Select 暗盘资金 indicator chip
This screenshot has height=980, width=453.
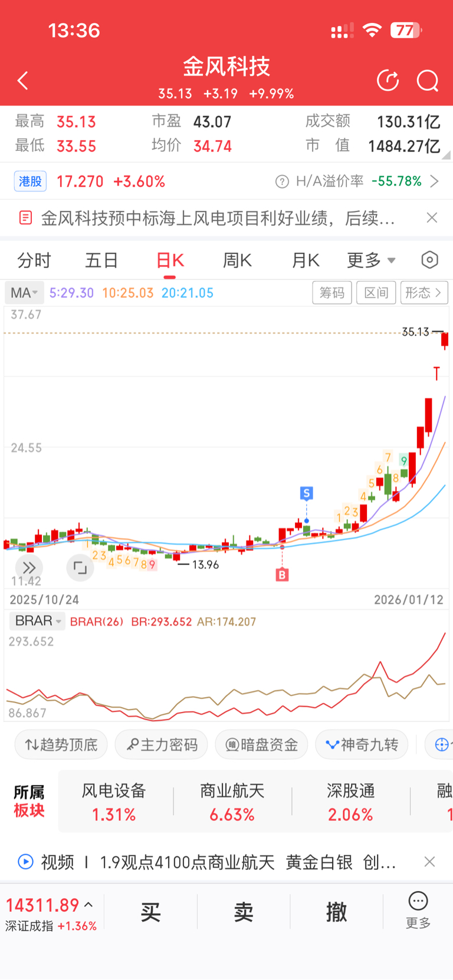click(x=262, y=745)
